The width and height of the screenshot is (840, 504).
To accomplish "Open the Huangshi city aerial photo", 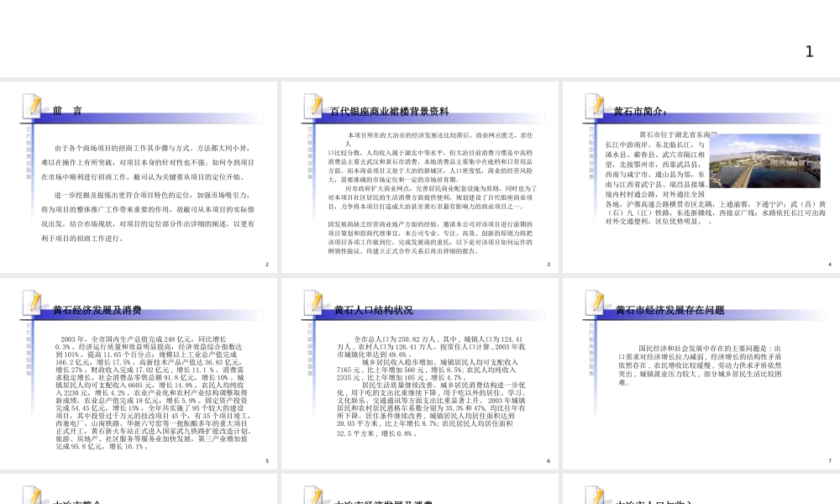I will pyautogui.click(x=765, y=160).
